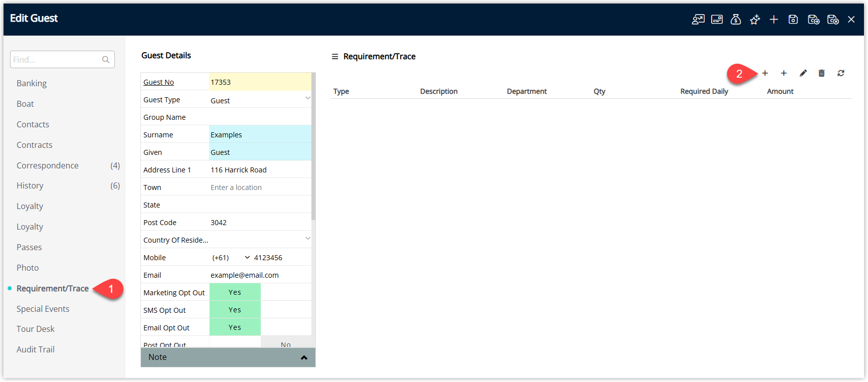The height and width of the screenshot is (382, 868).
Task: Open the Banking section
Action: tap(32, 83)
